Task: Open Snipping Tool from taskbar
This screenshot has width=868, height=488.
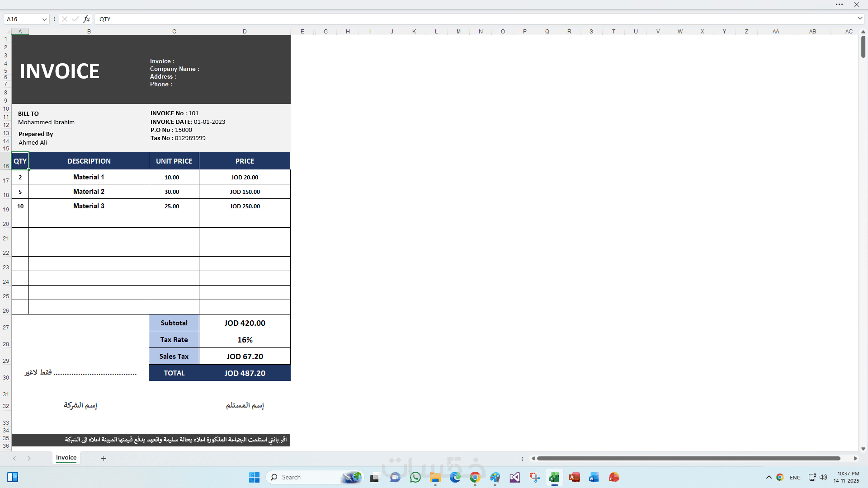Action: coord(535,477)
